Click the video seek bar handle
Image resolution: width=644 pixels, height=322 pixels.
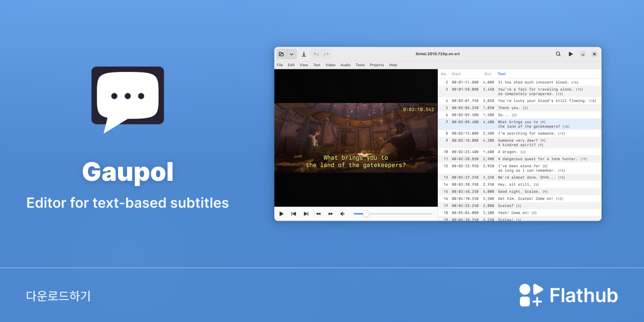click(365, 214)
